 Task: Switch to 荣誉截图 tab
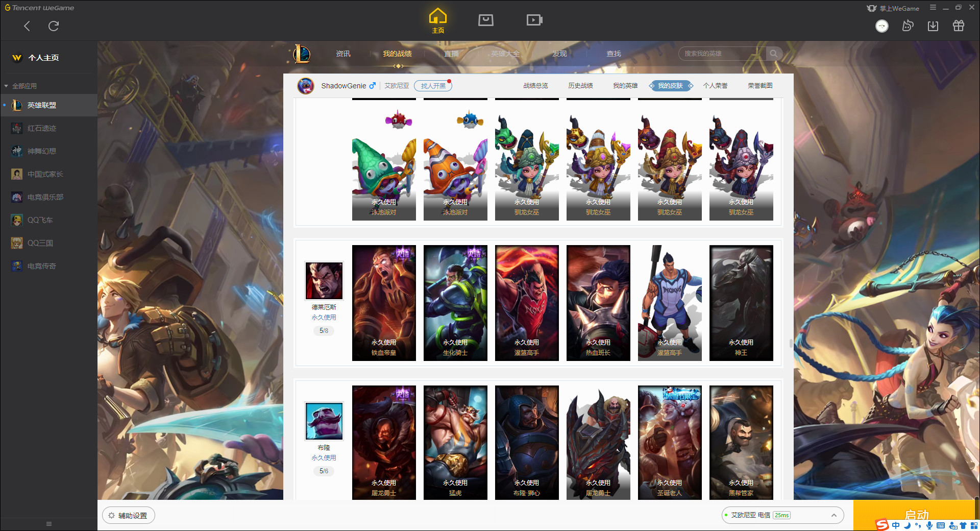760,86
